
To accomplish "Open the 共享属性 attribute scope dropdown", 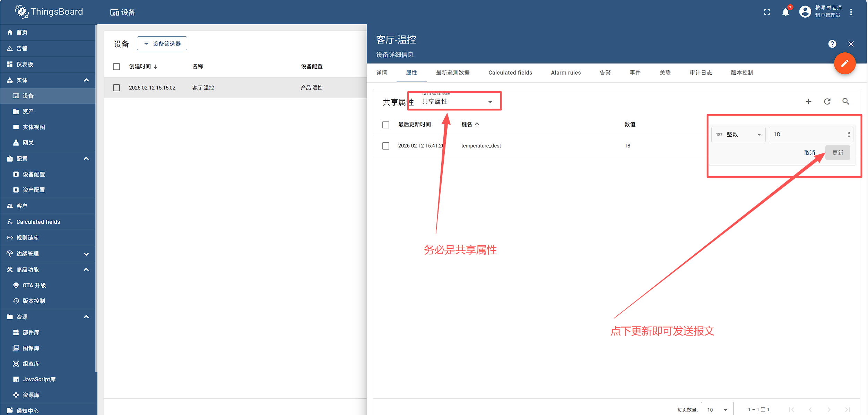I will 457,102.
